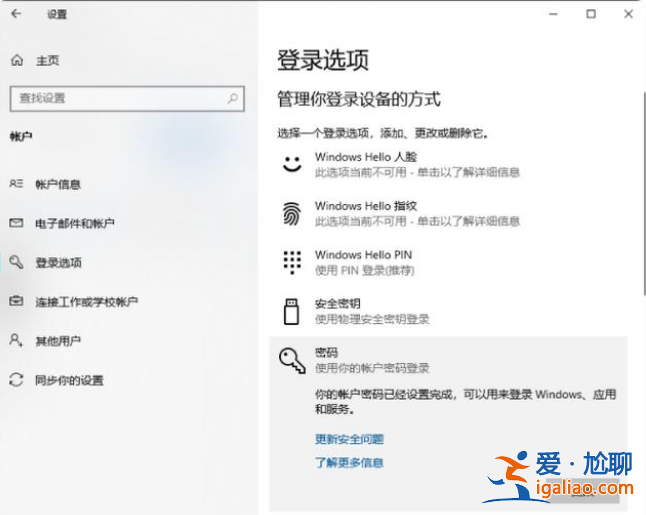The height and width of the screenshot is (515, 646).
Task: Expand the 安全密钥 sign-in option
Action: pos(448,311)
